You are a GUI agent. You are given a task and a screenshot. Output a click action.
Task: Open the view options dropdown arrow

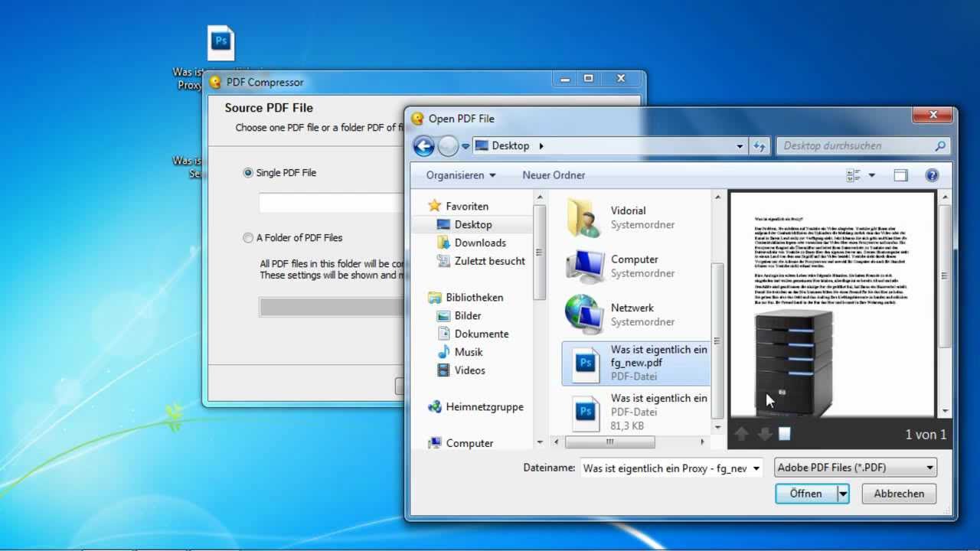(871, 175)
